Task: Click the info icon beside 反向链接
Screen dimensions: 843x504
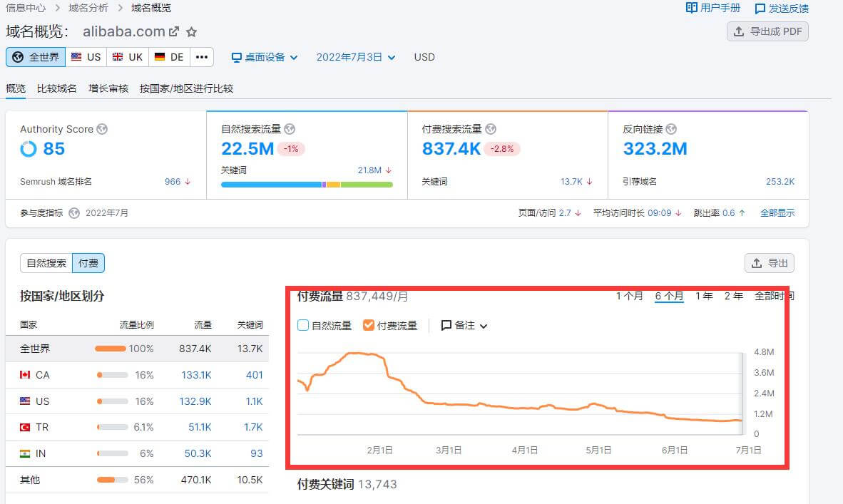Action: click(671, 129)
